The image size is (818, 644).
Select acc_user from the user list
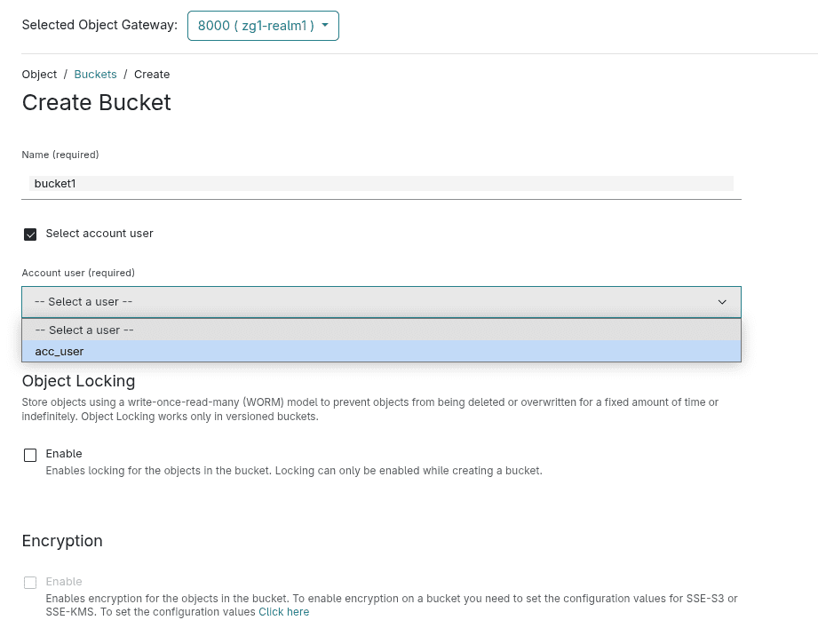tap(59, 351)
